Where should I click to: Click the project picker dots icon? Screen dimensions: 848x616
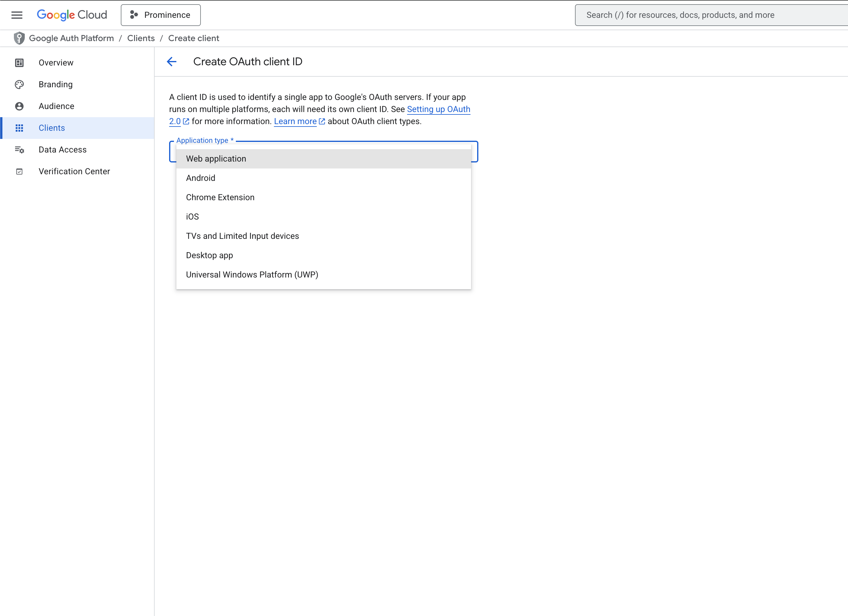tap(134, 15)
